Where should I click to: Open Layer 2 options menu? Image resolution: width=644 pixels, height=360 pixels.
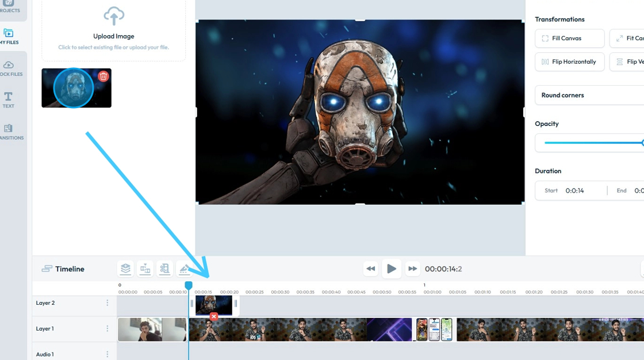point(108,303)
